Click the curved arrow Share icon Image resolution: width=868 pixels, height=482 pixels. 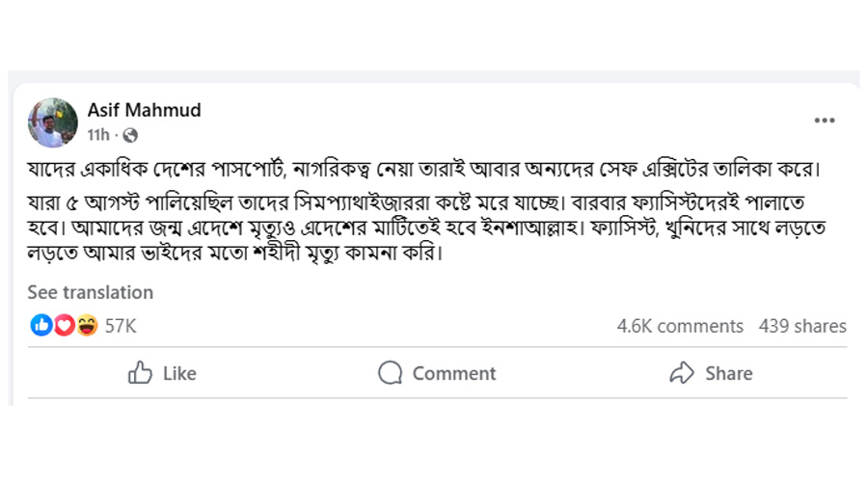tap(682, 373)
